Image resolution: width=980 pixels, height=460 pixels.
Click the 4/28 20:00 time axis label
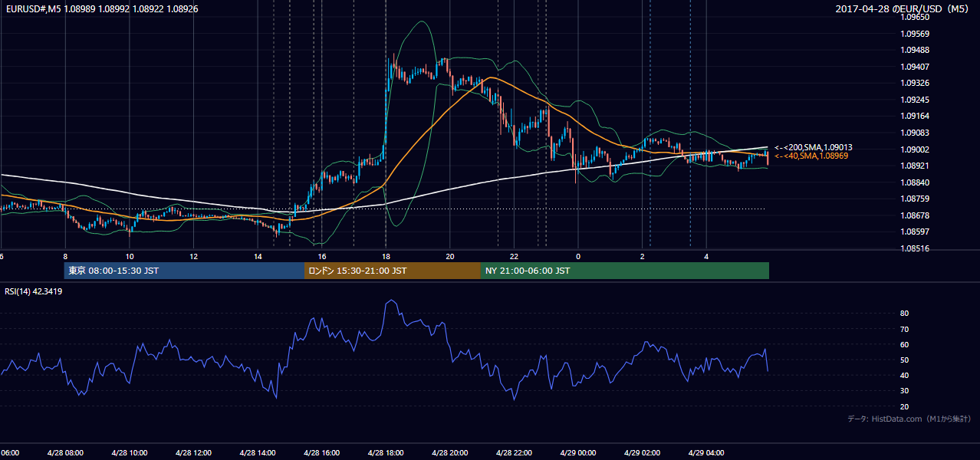[x=449, y=452]
